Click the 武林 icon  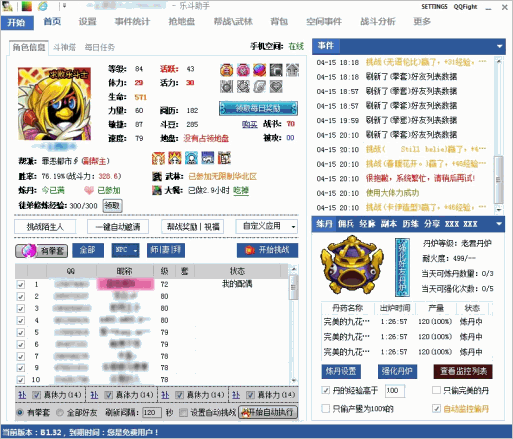pos(157,176)
